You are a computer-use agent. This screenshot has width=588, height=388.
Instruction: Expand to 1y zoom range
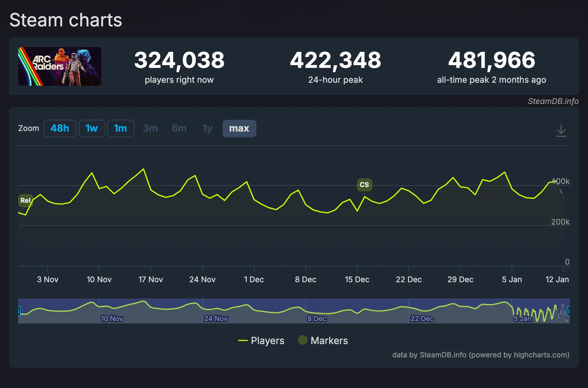tap(207, 128)
